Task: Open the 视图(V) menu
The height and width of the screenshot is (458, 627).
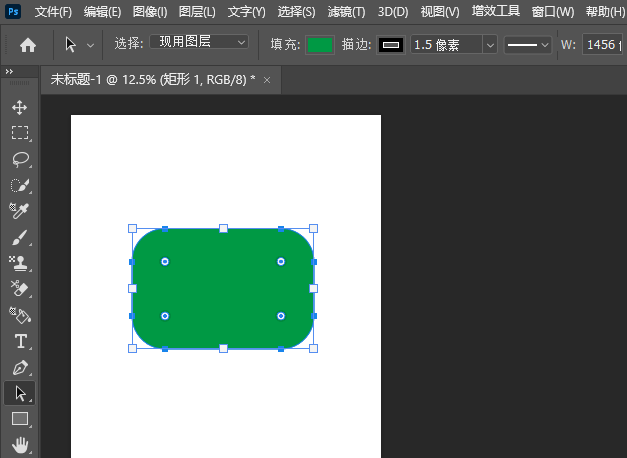Action: pos(440,12)
